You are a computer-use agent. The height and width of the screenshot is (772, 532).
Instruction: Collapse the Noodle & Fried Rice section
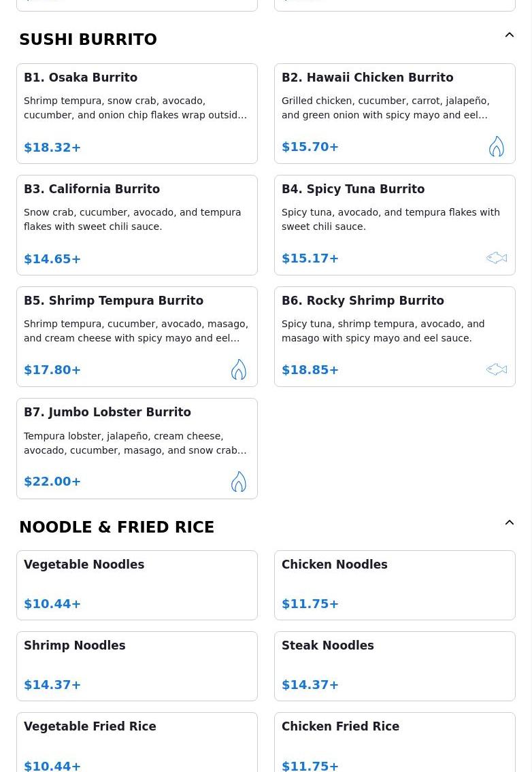point(510,522)
